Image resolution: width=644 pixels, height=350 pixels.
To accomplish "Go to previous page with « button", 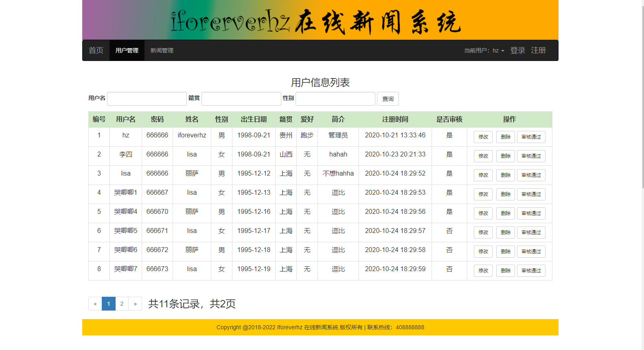I will tap(95, 304).
